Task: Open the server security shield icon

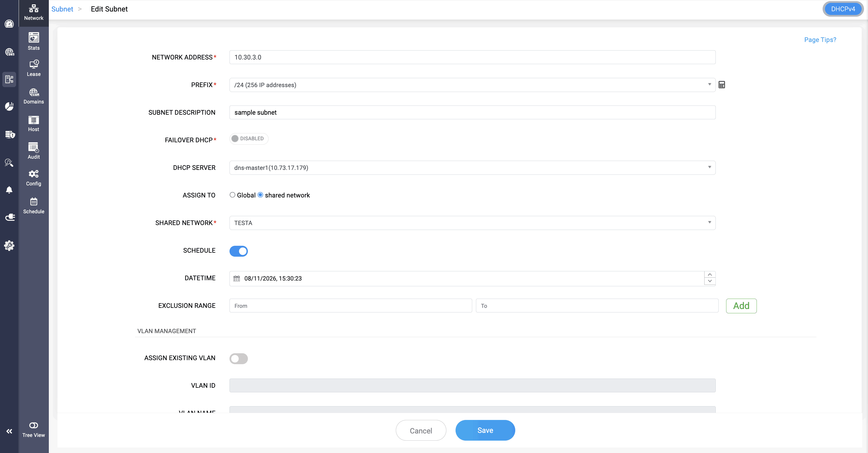Action: pyautogui.click(x=10, y=135)
